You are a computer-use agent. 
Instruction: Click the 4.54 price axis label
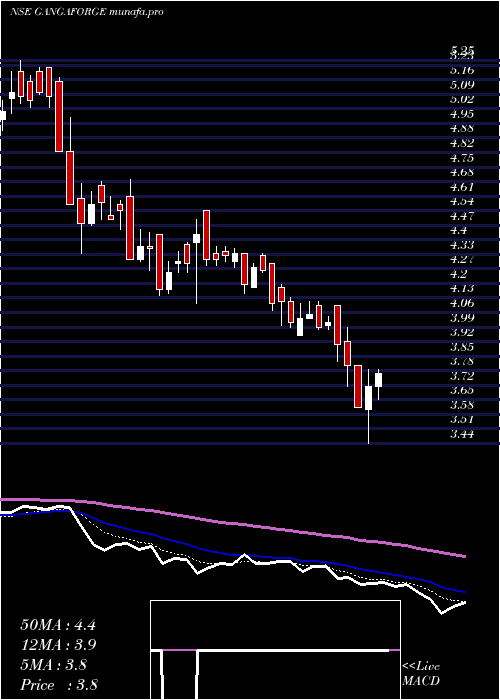pyautogui.click(x=462, y=201)
